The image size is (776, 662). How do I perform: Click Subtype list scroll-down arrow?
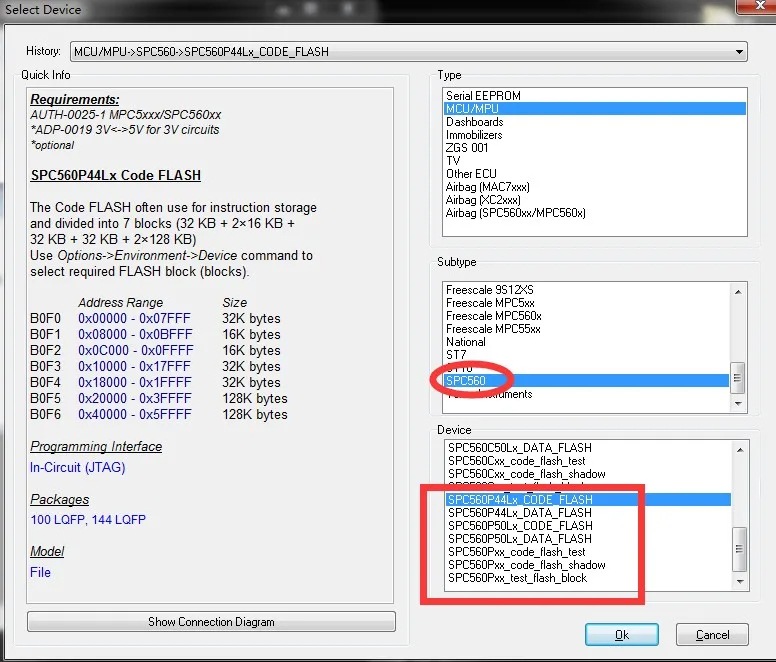pyautogui.click(x=738, y=404)
